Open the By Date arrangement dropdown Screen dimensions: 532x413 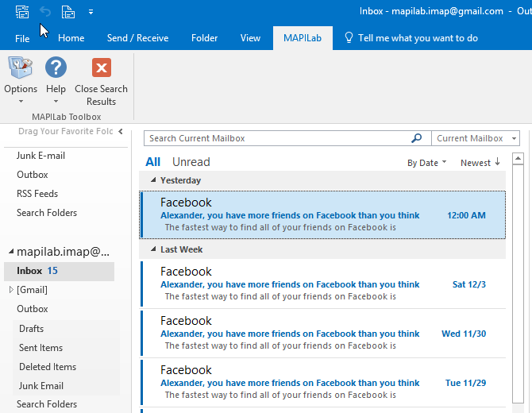[426, 163]
